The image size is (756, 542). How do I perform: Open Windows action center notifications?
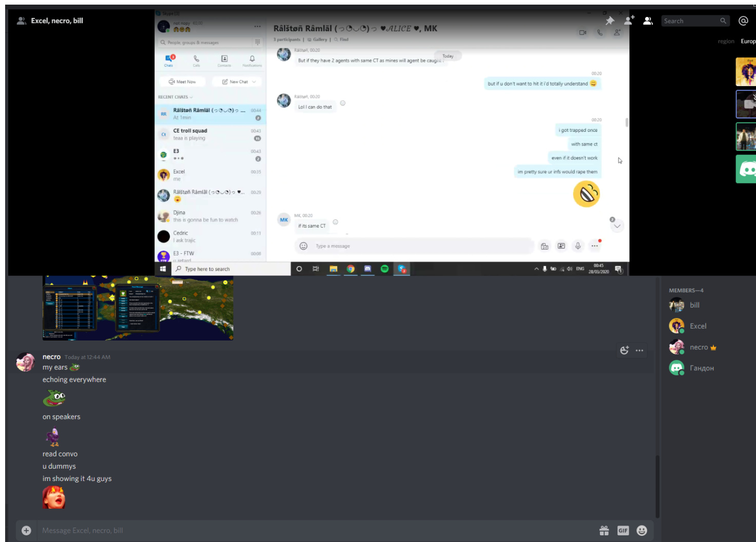pyautogui.click(x=618, y=269)
